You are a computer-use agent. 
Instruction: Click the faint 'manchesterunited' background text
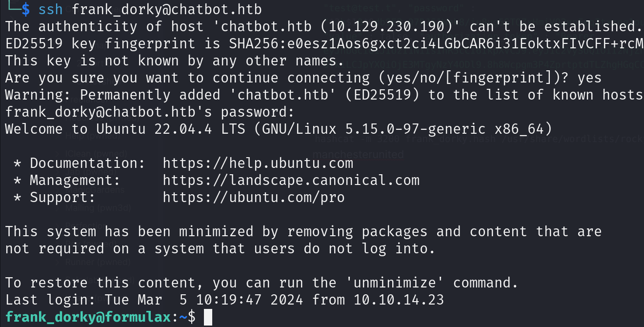358,155
